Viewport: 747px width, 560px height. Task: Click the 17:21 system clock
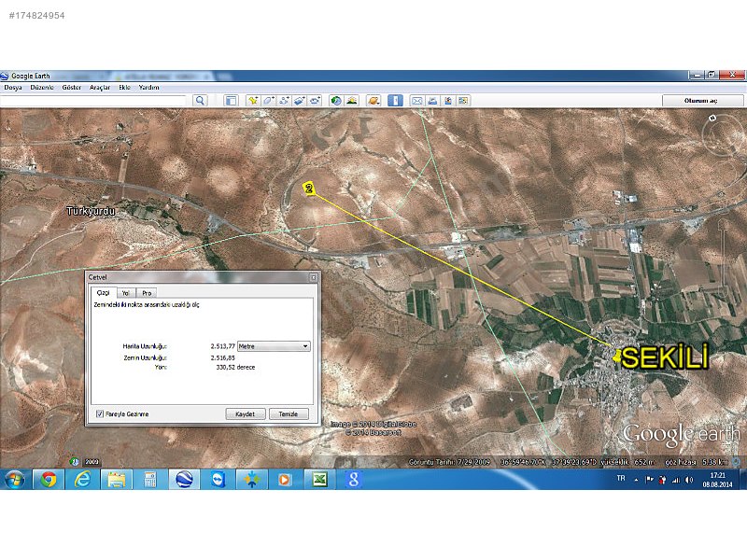[x=717, y=475]
